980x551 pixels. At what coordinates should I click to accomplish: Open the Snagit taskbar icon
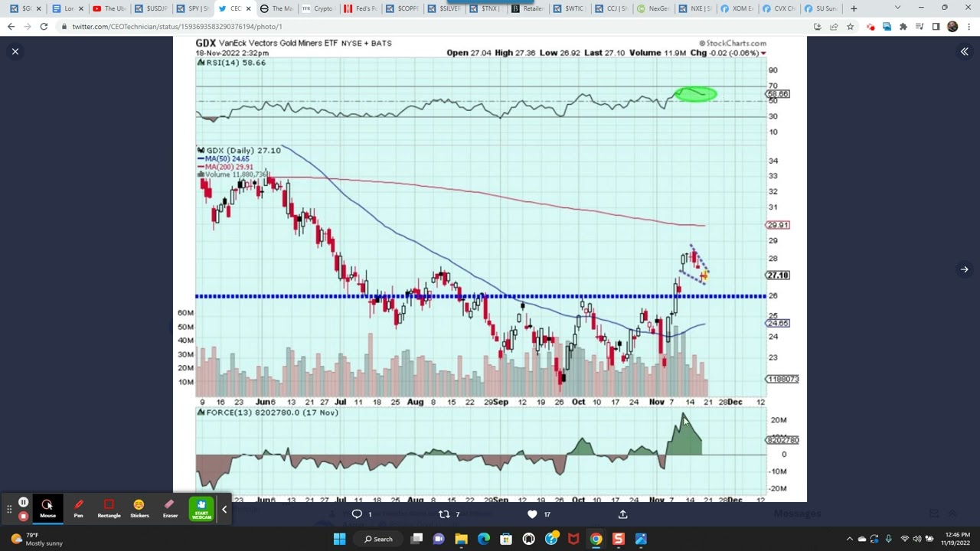(618, 539)
